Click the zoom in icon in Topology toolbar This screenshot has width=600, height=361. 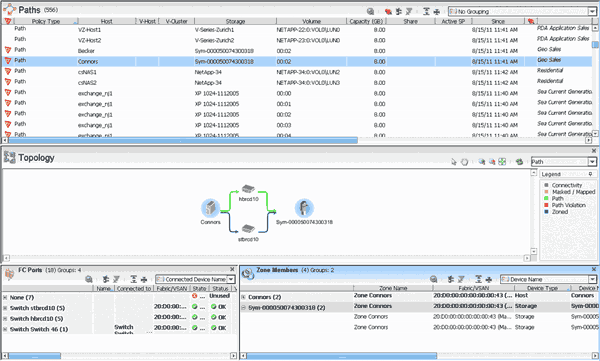[x=481, y=162]
